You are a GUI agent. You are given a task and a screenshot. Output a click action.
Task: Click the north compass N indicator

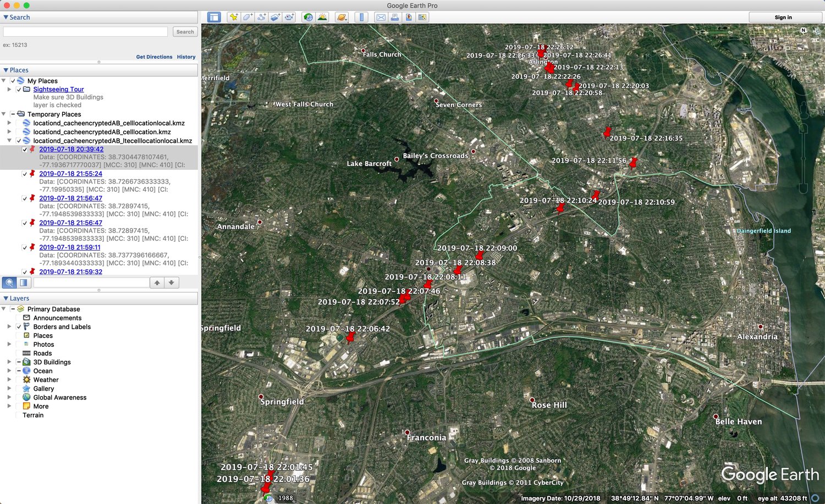point(804,30)
